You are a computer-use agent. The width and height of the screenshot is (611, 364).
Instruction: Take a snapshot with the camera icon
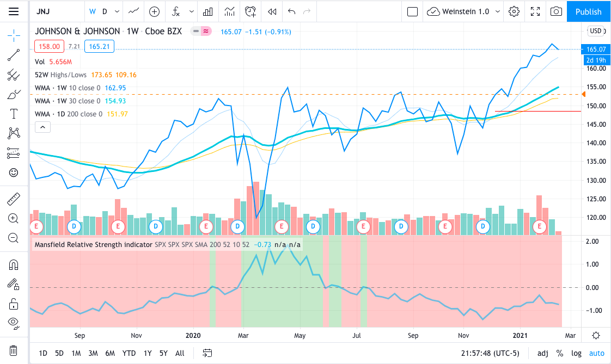[556, 11]
